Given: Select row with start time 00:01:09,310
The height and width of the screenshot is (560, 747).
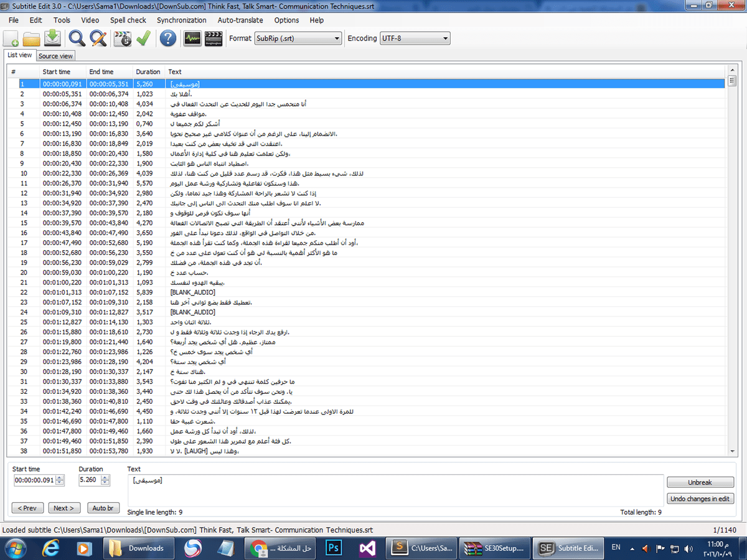Looking at the screenshot, I should tap(367, 312).
